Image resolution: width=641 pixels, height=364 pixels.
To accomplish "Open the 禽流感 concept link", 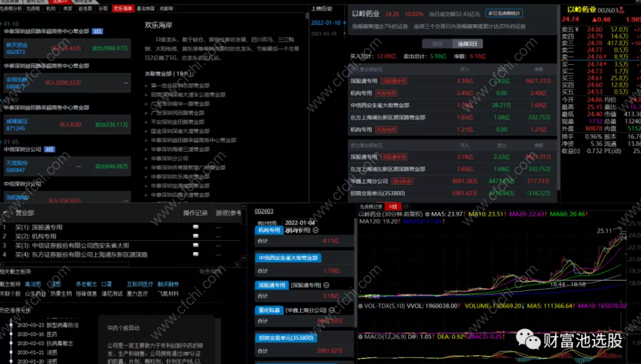I will point(33,284).
